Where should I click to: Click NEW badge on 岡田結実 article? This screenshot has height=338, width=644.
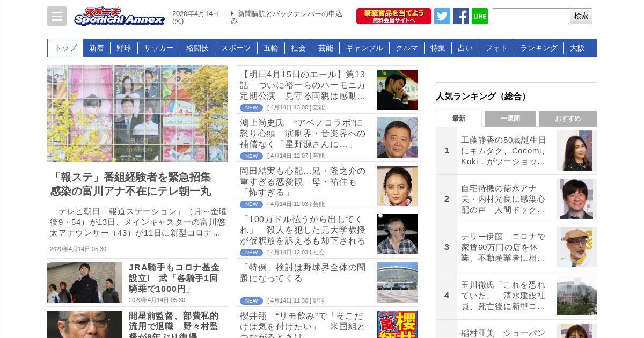click(x=251, y=204)
